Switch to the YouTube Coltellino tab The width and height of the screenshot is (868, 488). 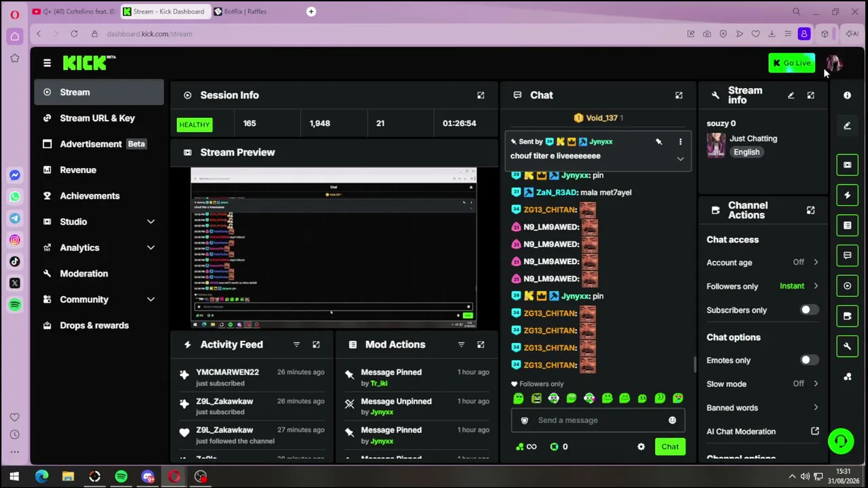tap(74, 12)
